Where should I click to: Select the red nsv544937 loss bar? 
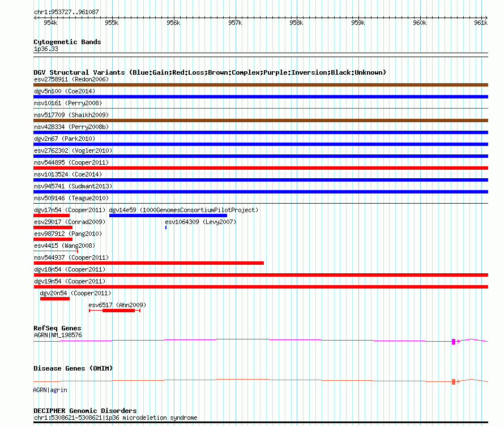(148, 263)
